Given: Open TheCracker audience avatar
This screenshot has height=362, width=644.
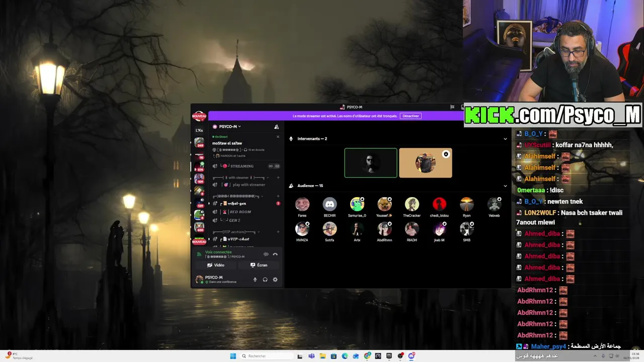Looking at the screenshot, I should (x=412, y=204).
